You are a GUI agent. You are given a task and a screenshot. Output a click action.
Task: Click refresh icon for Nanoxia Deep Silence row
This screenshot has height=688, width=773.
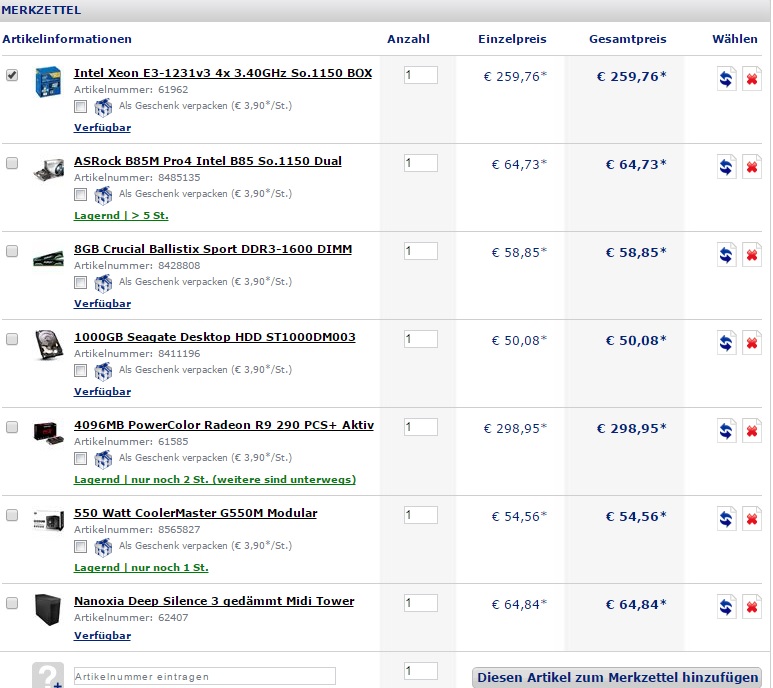[x=726, y=607]
